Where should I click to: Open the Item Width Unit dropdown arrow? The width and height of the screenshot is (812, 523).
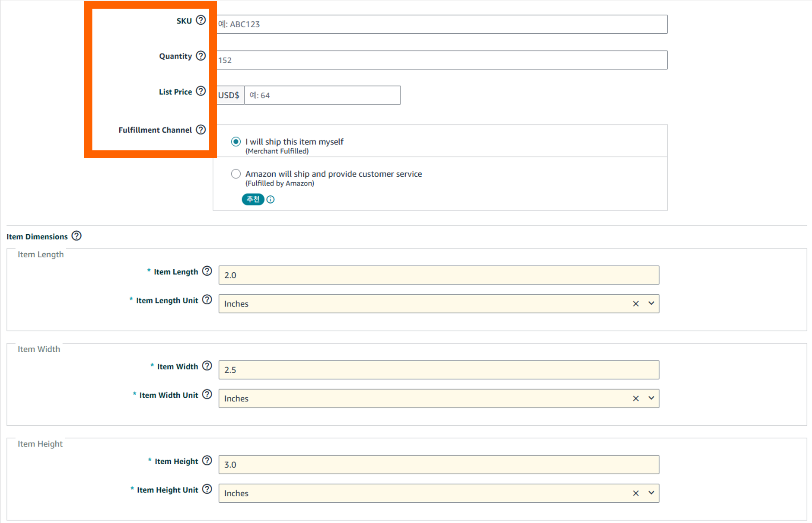(x=651, y=398)
